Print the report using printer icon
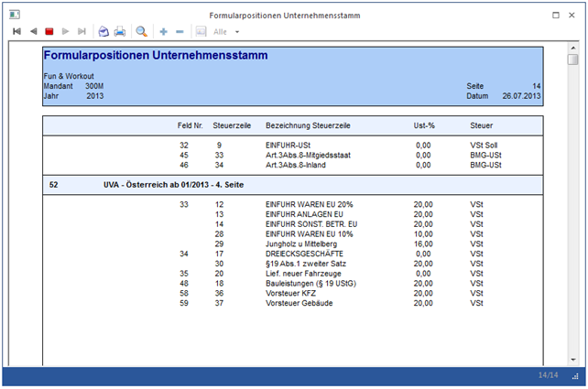The image size is (588, 389). [x=120, y=31]
